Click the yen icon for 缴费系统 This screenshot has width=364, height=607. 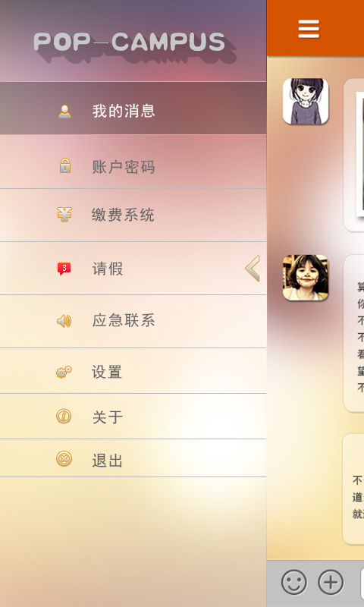(64, 214)
